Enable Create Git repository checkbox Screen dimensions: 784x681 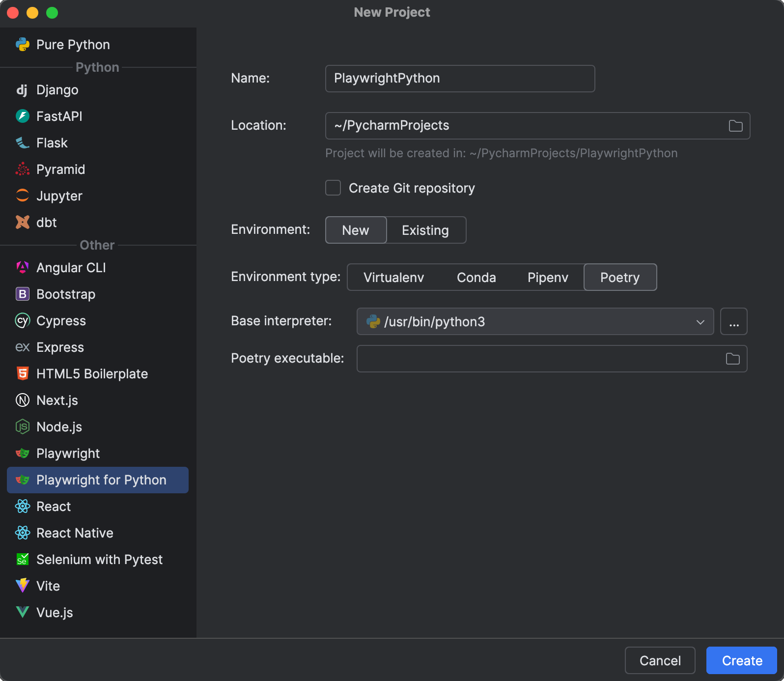coord(333,188)
